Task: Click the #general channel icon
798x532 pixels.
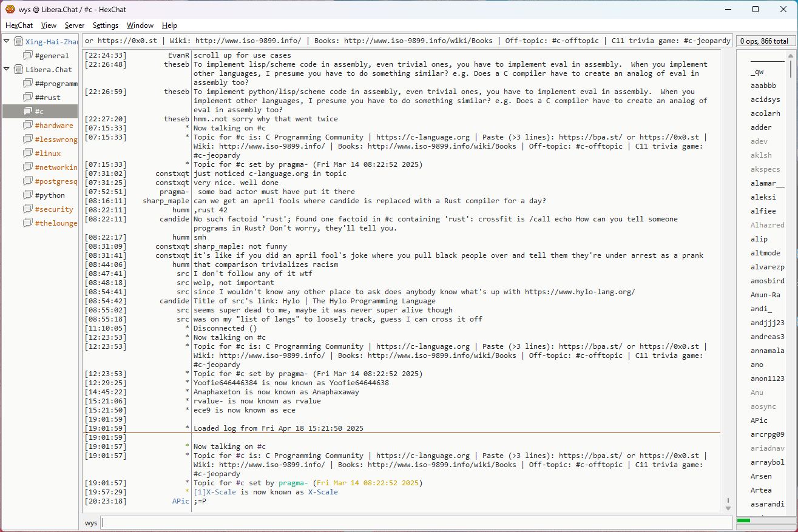Action: point(28,56)
